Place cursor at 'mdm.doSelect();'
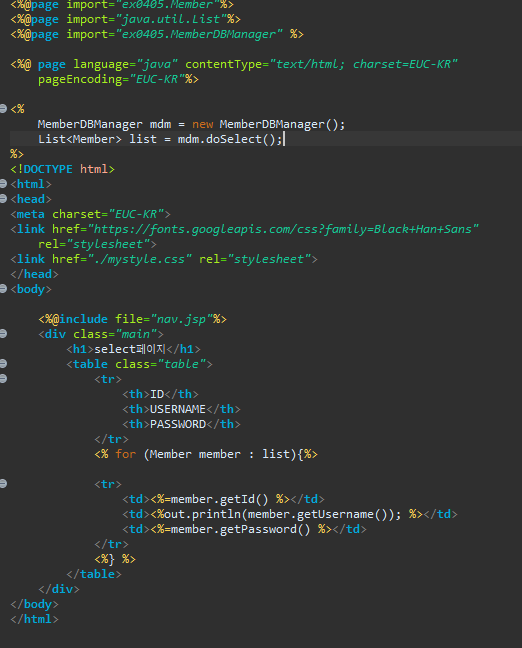Viewport: 522px width, 648px height. (230, 139)
